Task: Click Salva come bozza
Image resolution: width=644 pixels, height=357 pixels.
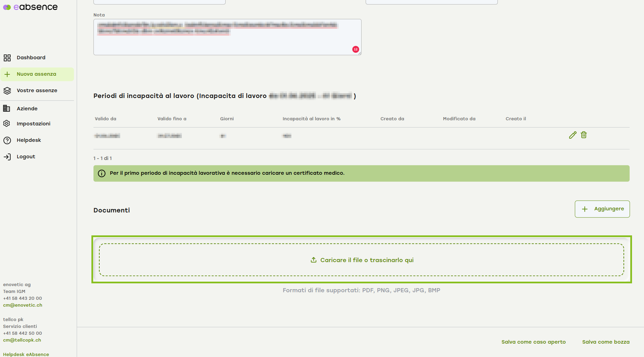Action: point(606,342)
